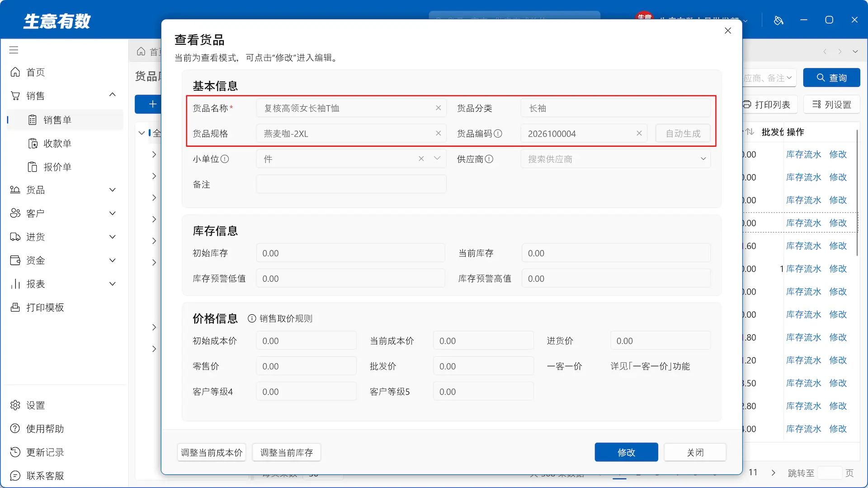This screenshot has width=868, height=488.
Task: Click the hamburger menu icon in sidebar
Action: 14,50
